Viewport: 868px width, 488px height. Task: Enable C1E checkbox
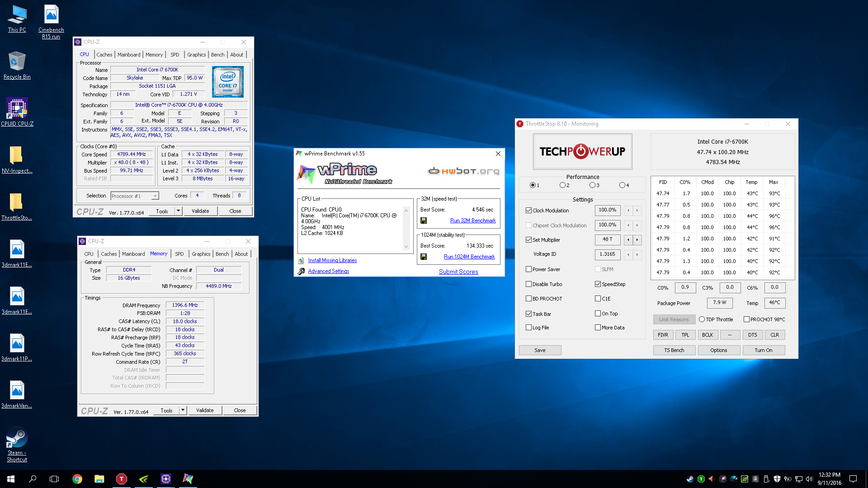pos(598,299)
